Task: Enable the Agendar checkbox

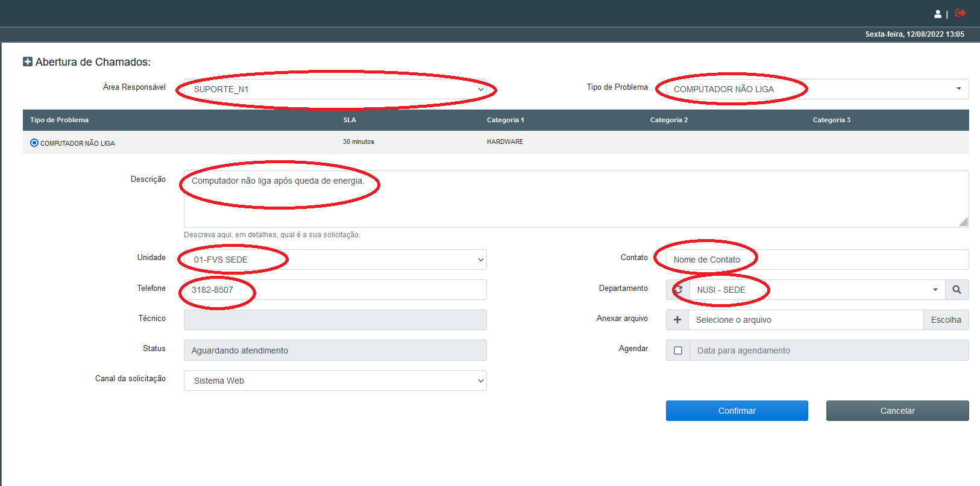Action: [678, 350]
